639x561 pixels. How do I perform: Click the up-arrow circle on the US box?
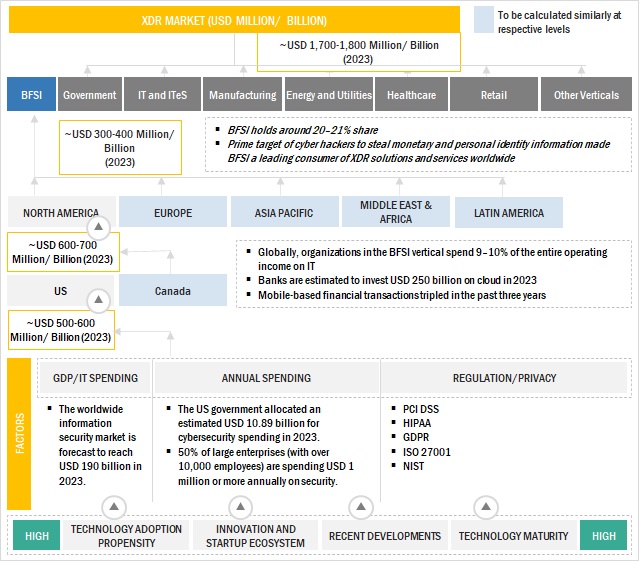pyautogui.click(x=97, y=298)
